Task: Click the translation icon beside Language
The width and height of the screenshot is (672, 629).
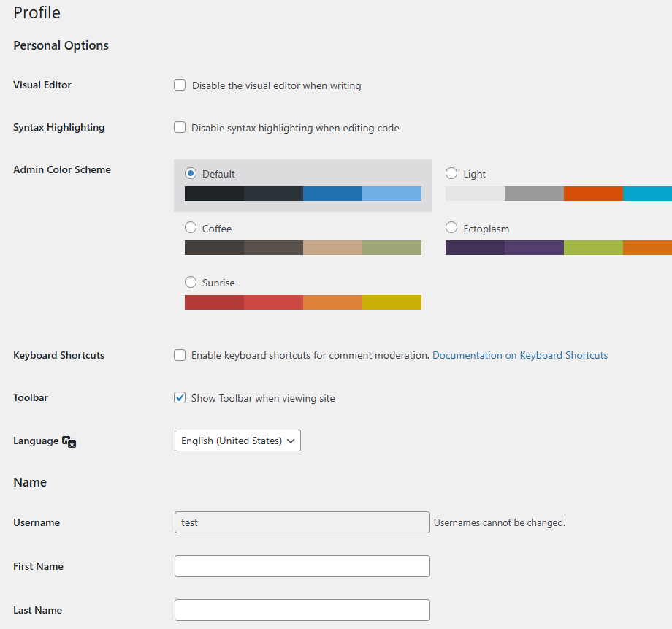Action: (69, 441)
